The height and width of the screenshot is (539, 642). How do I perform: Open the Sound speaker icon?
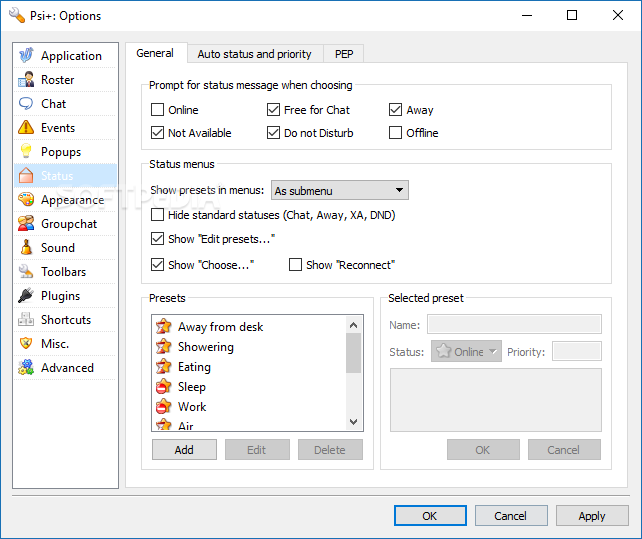[26, 248]
